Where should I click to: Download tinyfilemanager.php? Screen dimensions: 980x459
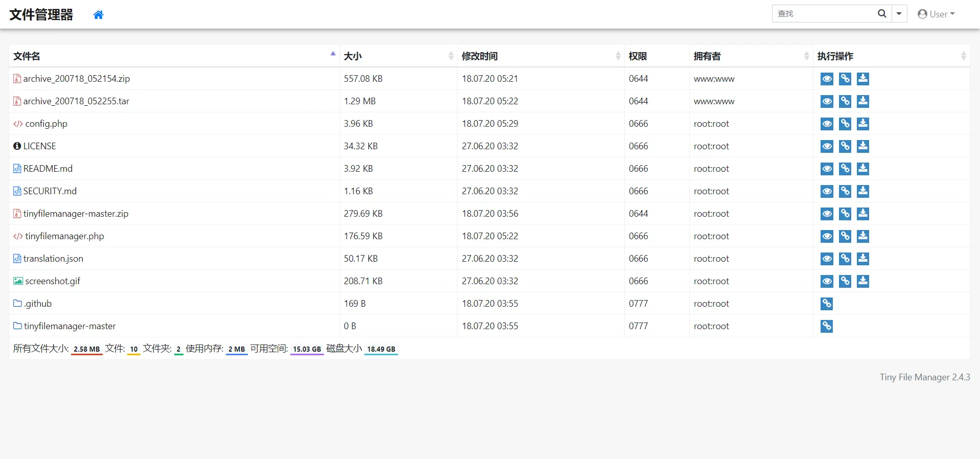coord(863,236)
